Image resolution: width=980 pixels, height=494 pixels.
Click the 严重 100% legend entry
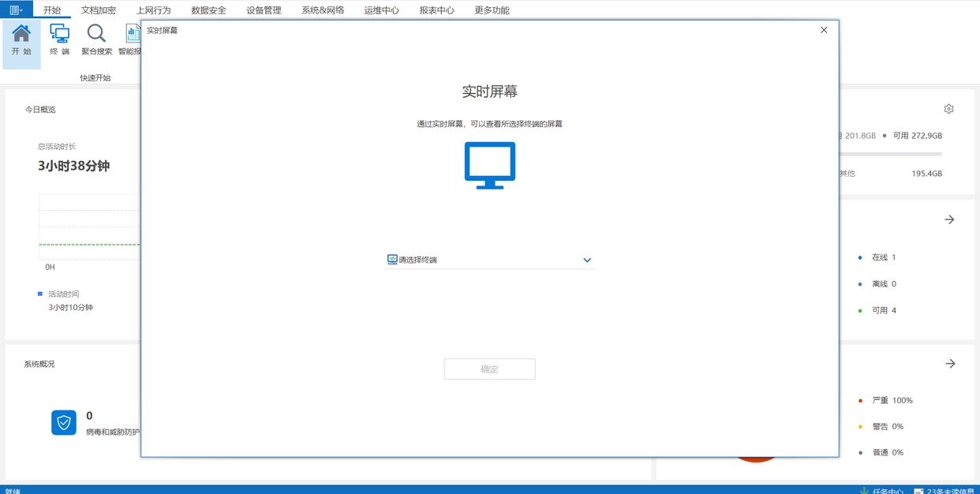(885, 401)
